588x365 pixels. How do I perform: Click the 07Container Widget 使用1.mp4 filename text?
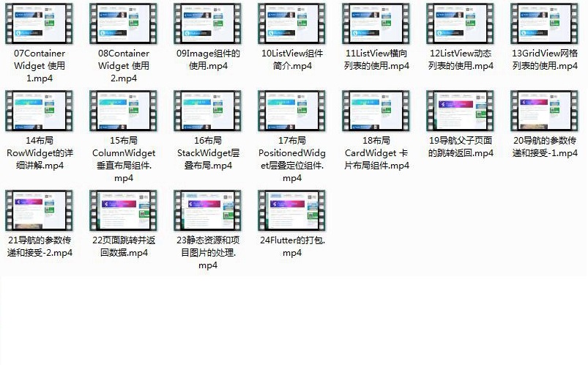coord(40,65)
